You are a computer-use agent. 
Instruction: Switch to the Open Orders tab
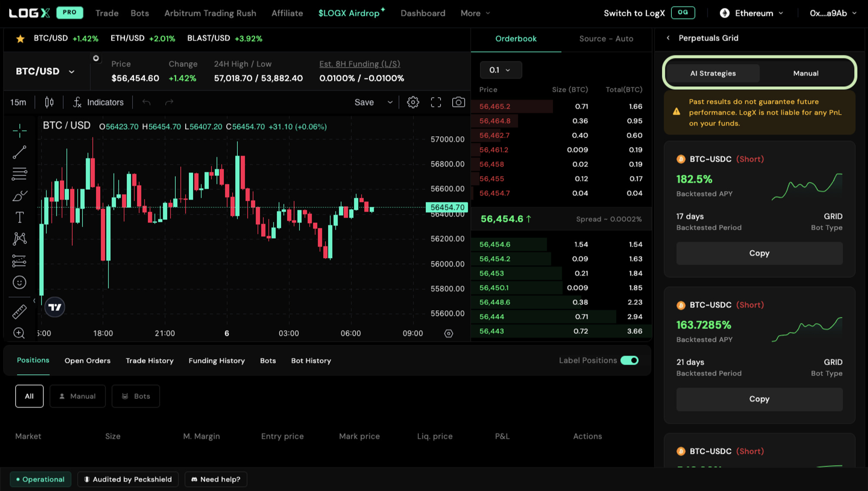88,361
